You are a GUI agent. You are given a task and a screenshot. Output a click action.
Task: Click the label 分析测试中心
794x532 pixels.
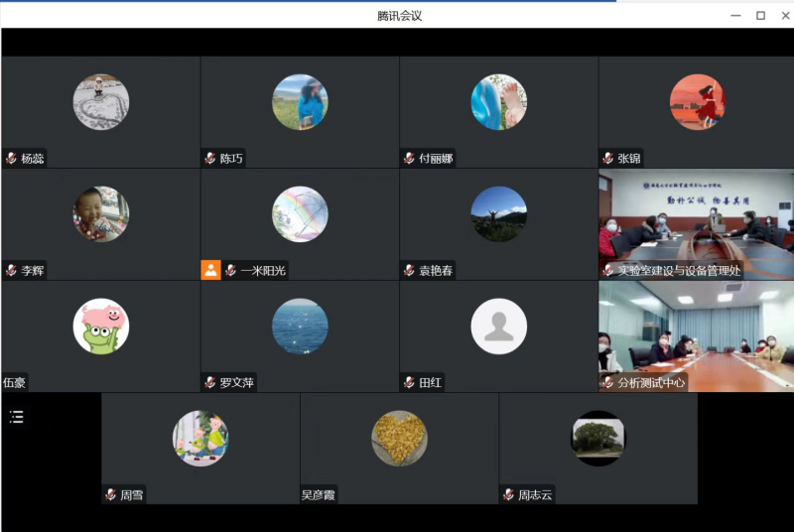pos(651,383)
